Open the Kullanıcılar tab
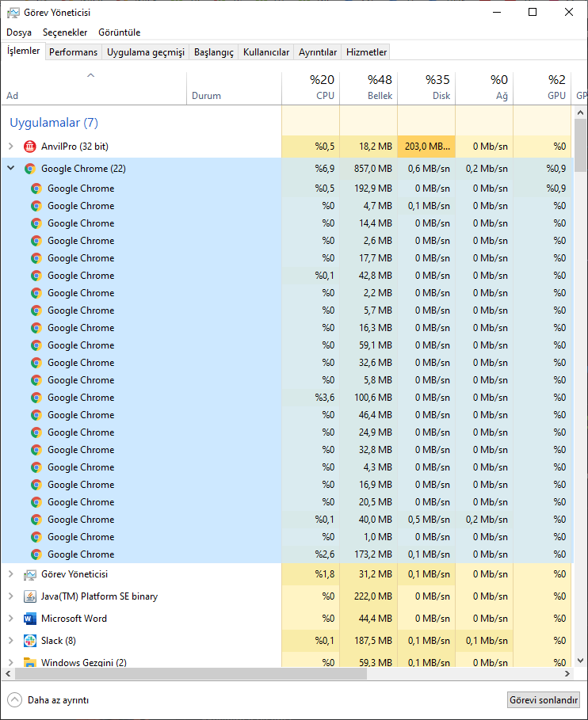588x720 pixels. point(266,52)
